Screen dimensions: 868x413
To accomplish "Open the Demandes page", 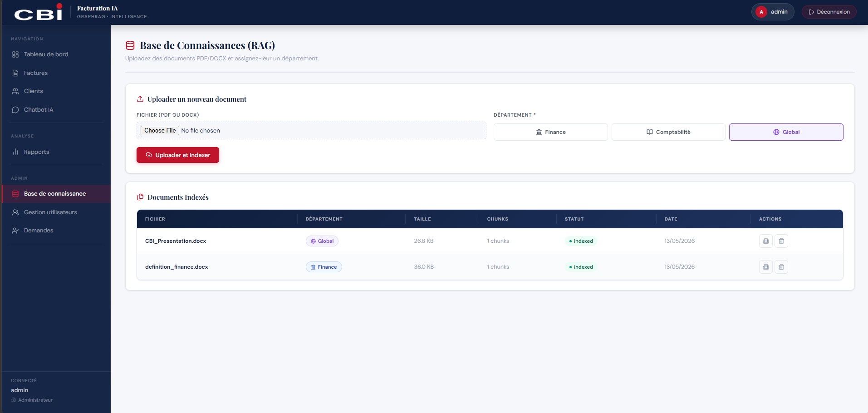I will tap(56, 231).
